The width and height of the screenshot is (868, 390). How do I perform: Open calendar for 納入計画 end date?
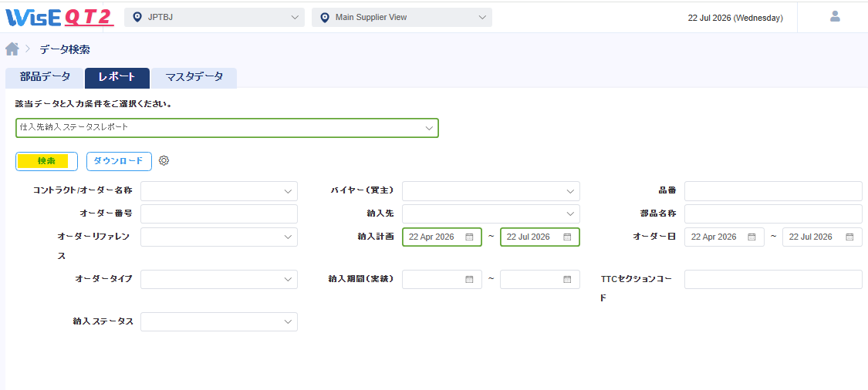coord(567,237)
